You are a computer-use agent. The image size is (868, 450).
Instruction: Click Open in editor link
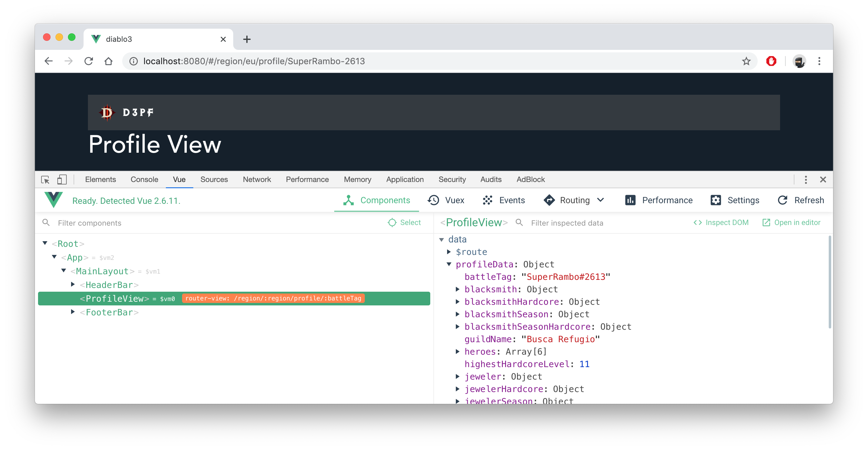coord(791,223)
